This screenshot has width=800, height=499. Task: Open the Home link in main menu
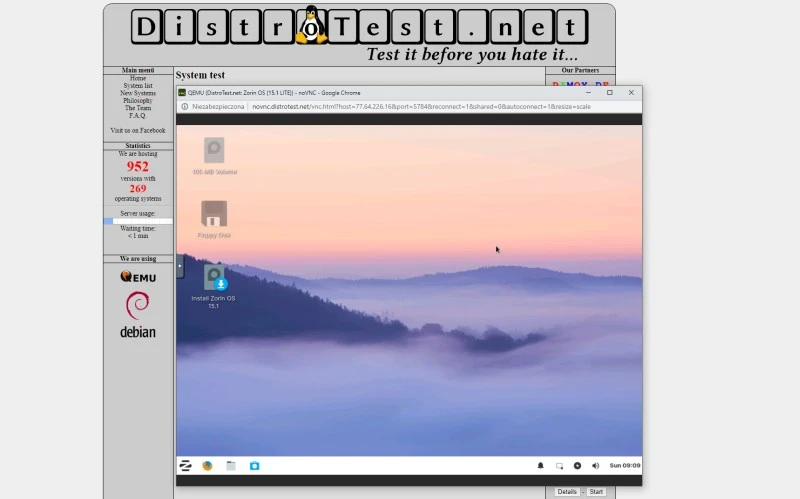click(x=138, y=78)
